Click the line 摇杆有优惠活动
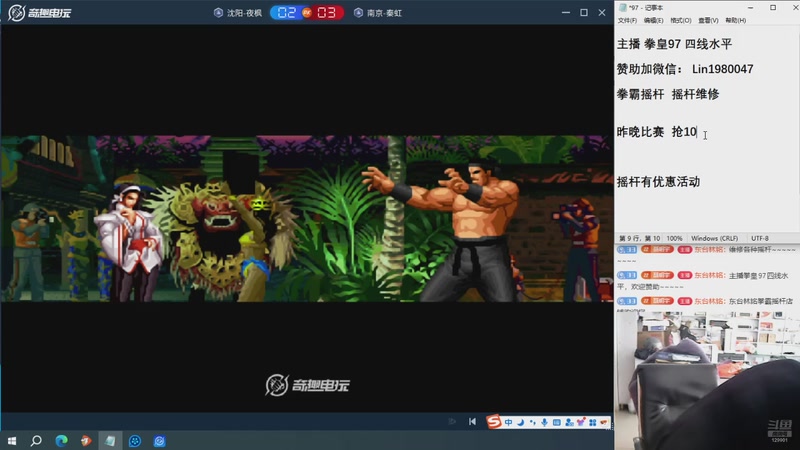This screenshot has width=800, height=450. (658, 182)
